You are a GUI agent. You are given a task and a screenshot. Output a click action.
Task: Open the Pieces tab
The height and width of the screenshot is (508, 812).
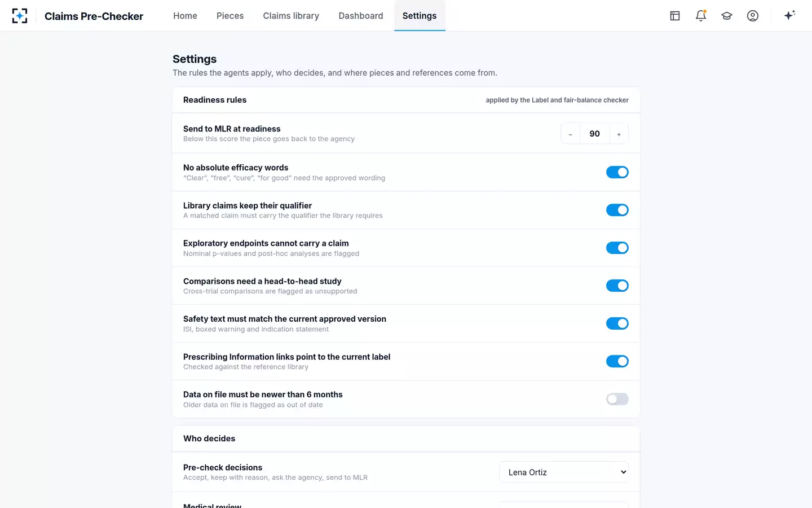(230, 16)
